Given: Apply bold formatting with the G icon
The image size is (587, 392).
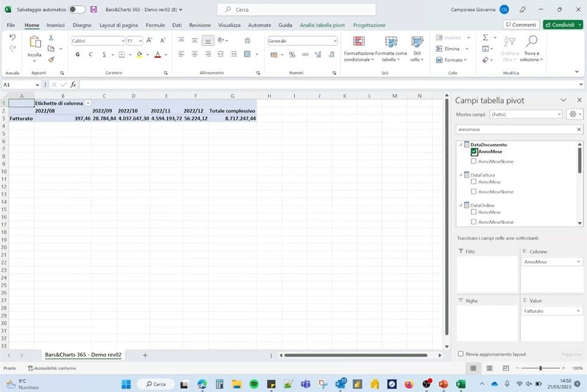Looking at the screenshot, I should pos(77,54).
